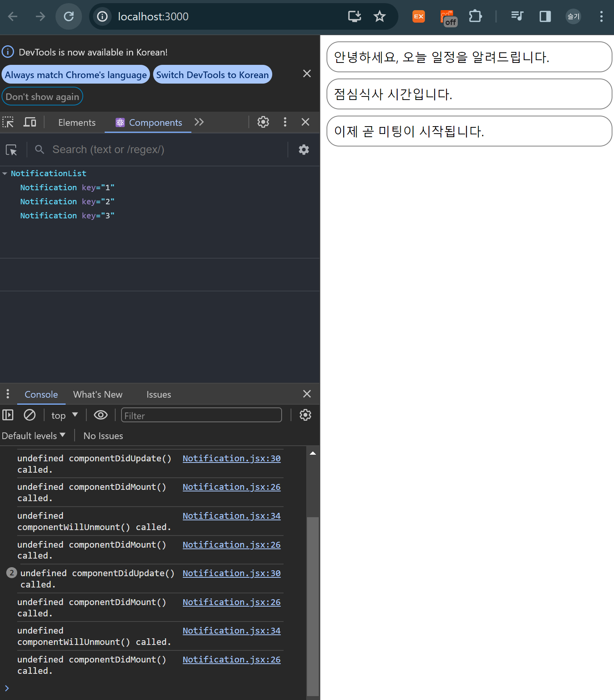Image resolution: width=614 pixels, height=700 pixels.
Task: Click the No Issues label
Action: pos(103,436)
